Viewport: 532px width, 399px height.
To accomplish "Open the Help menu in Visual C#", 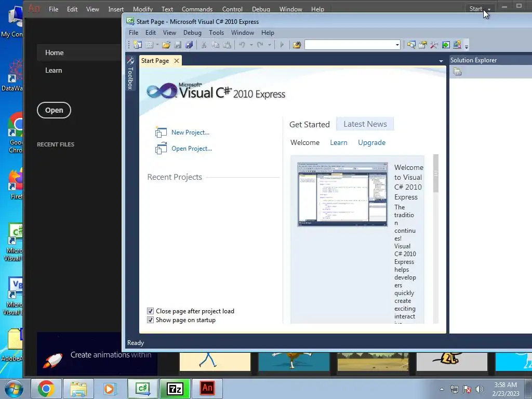I will pos(268,33).
